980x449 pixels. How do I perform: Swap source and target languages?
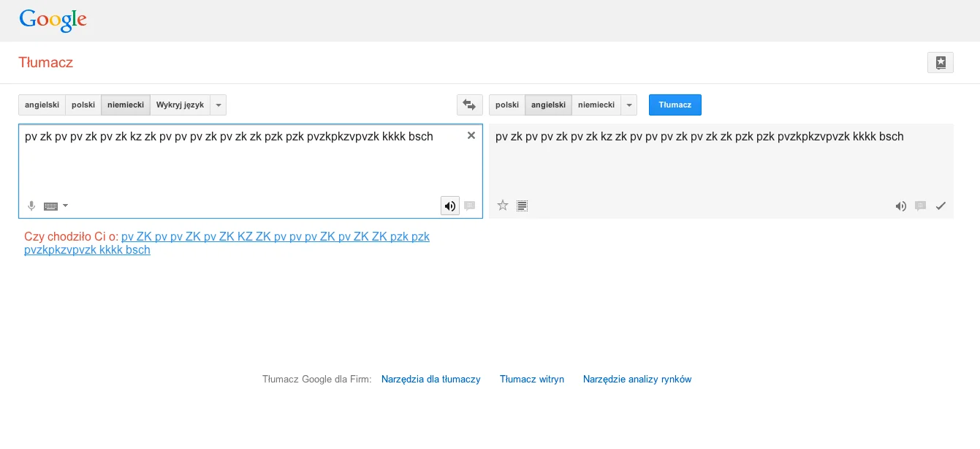pos(470,105)
